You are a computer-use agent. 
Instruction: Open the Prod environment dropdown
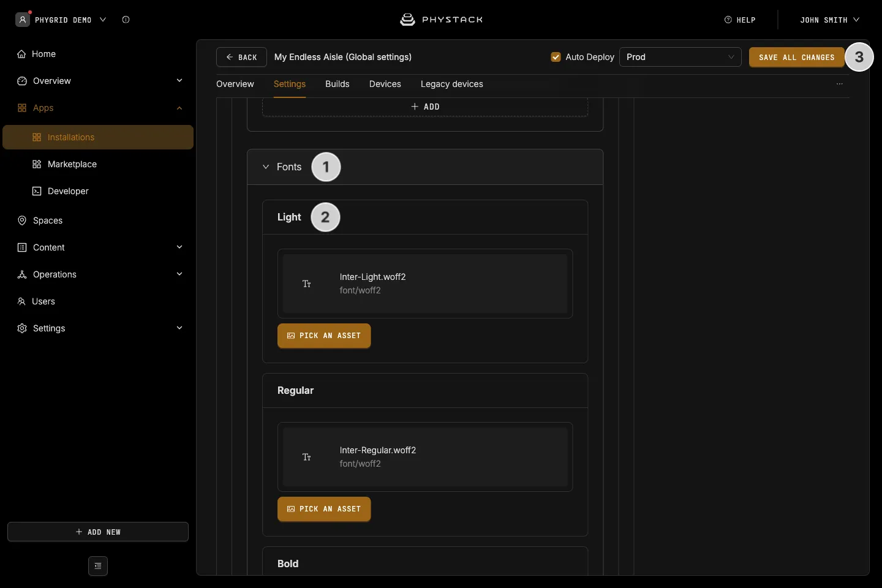pos(680,57)
